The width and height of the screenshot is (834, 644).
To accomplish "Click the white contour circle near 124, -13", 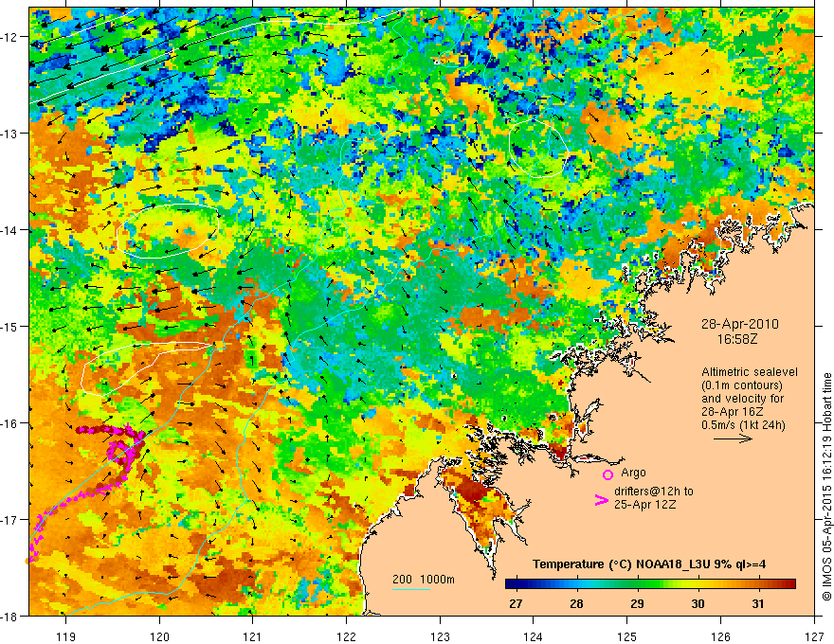I will coord(538,149).
